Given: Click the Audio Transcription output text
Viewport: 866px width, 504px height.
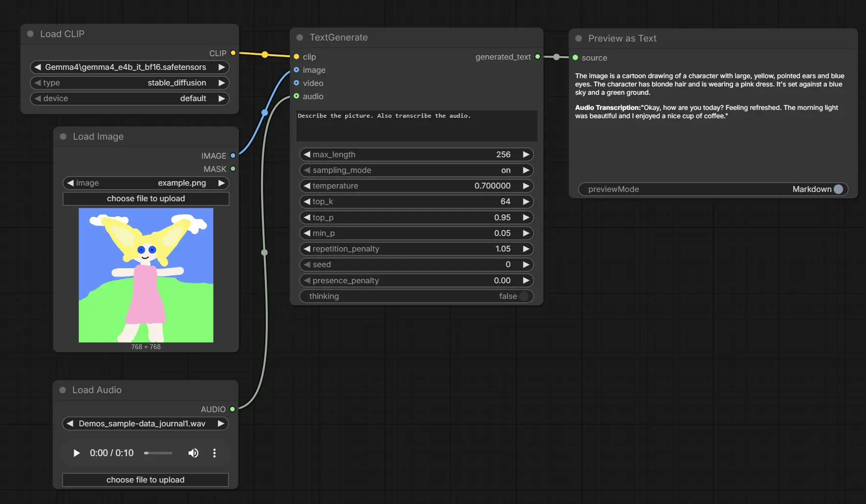Looking at the screenshot, I should (706, 111).
